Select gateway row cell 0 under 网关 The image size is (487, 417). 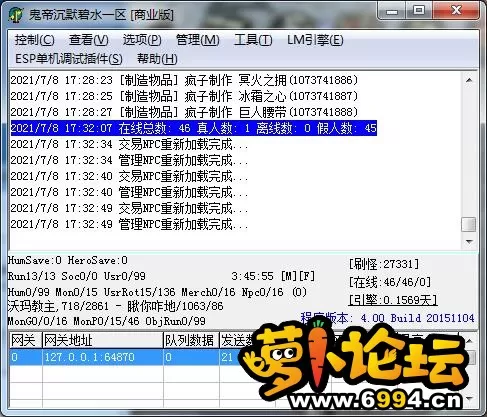(x=26, y=357)
